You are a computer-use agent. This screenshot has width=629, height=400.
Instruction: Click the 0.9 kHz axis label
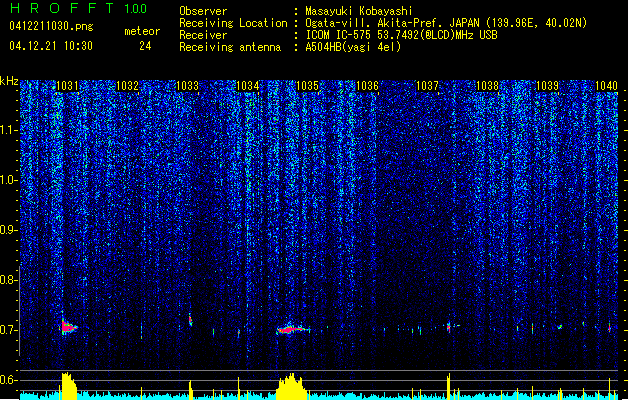tap(8, 230)
